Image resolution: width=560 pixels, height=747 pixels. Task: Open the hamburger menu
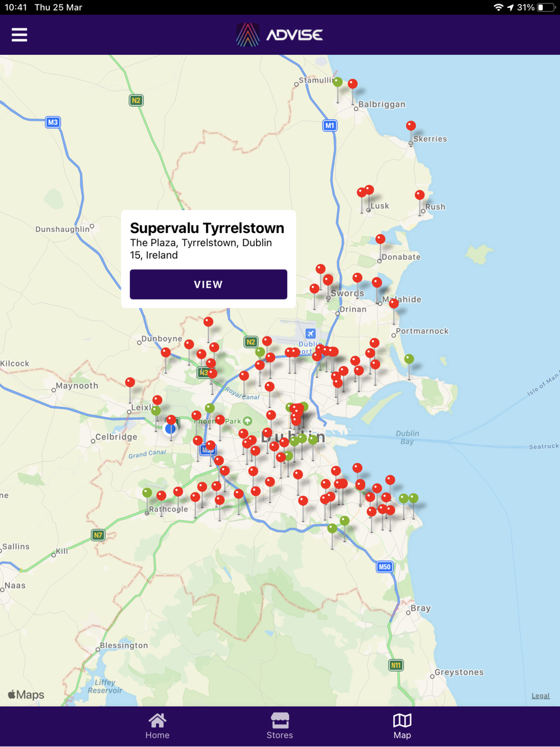pyautogui.click(x=20, y=35)
